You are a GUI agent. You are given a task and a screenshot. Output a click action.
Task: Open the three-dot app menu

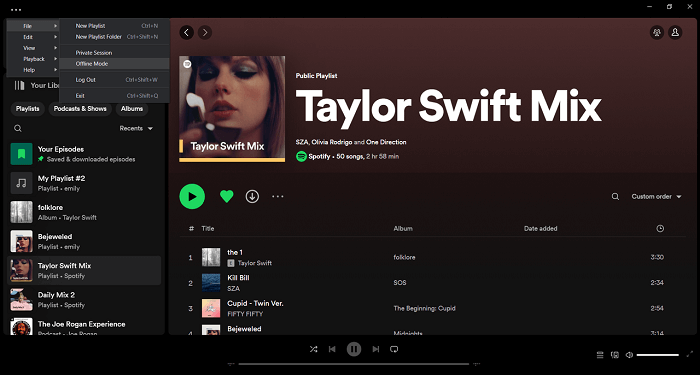16,9
